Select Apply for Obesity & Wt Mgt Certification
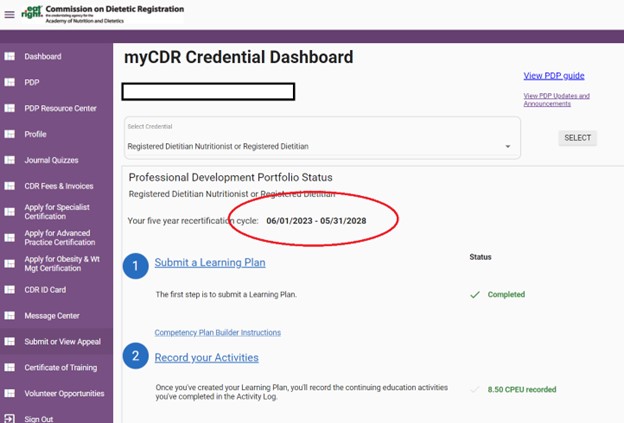Screen dimensions: 624x423 pyautogui.click(x=62, y=263)
